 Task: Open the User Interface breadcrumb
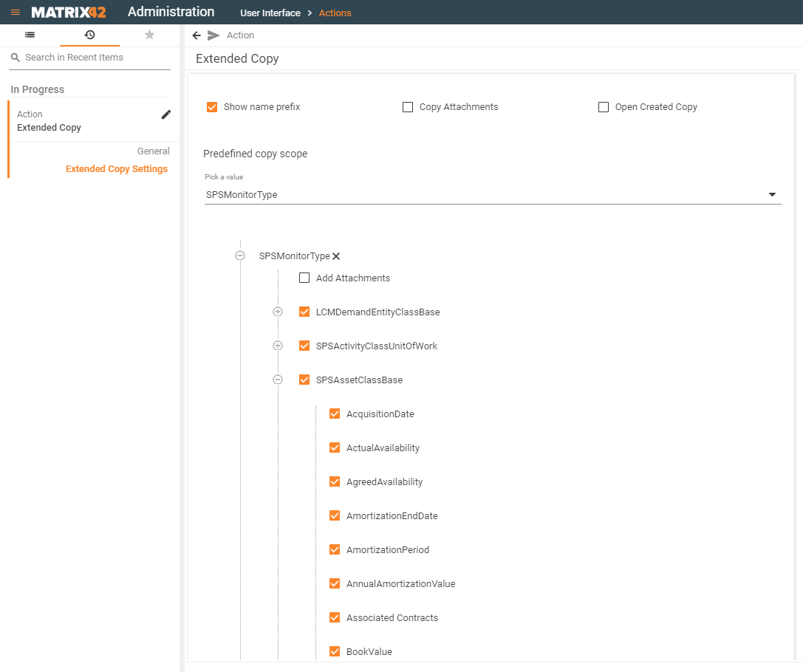[270, 13]
